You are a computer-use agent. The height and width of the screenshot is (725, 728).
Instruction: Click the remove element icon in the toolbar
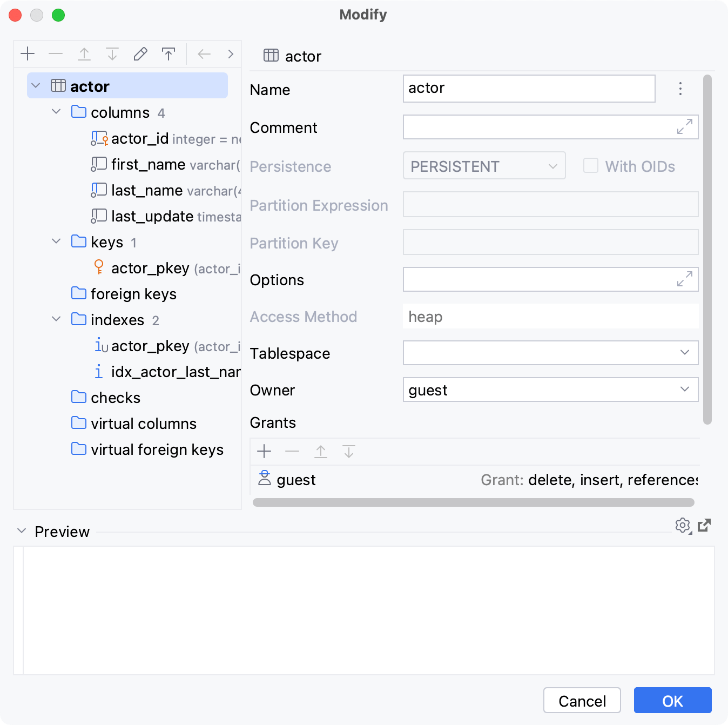[x=56, y=53]
